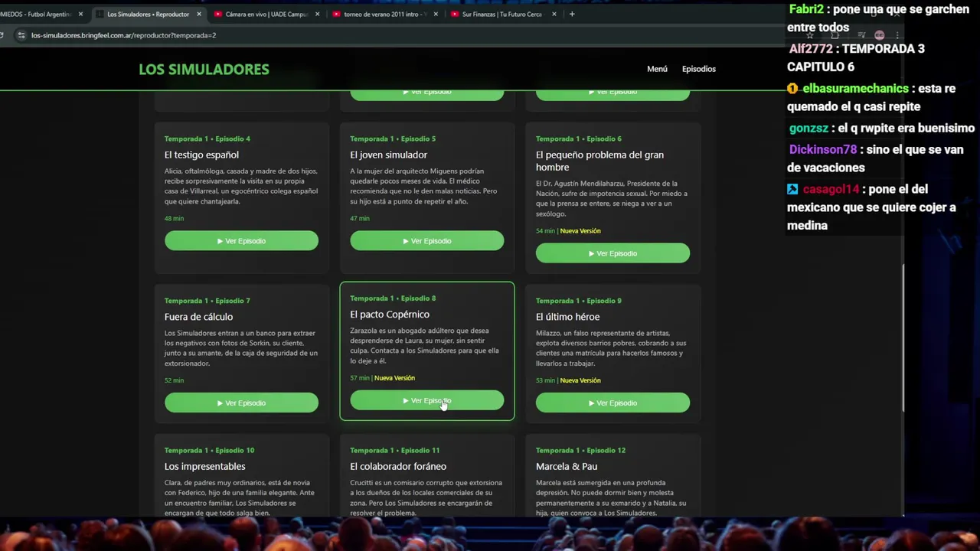The width and height of the screenshot is (980, 551).
Task: Click Fabri2 username in chat
Action: (806, 9)
